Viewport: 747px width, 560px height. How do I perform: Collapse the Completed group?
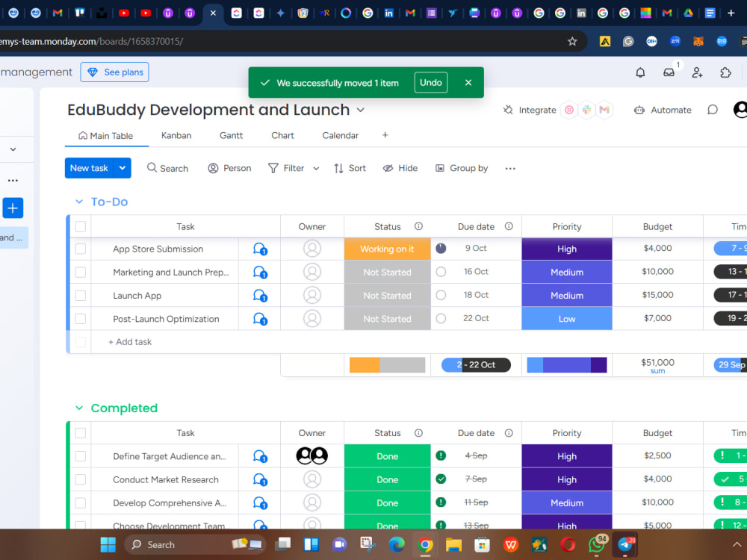tap(79, 408)
